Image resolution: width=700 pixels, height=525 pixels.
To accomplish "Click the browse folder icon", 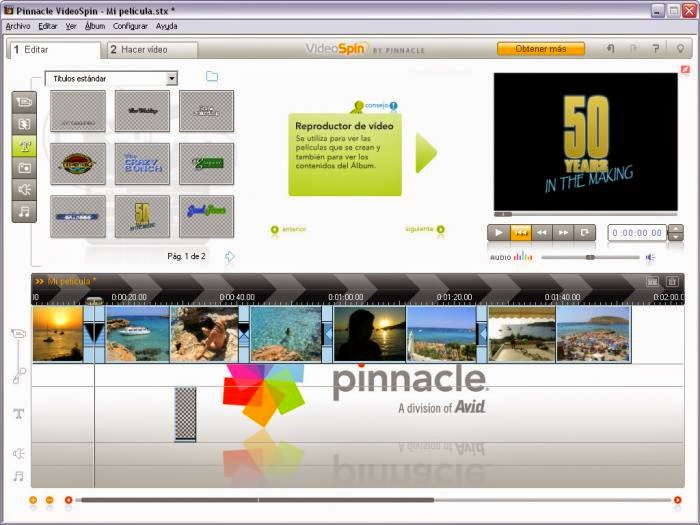I will [x=212, y=76].
